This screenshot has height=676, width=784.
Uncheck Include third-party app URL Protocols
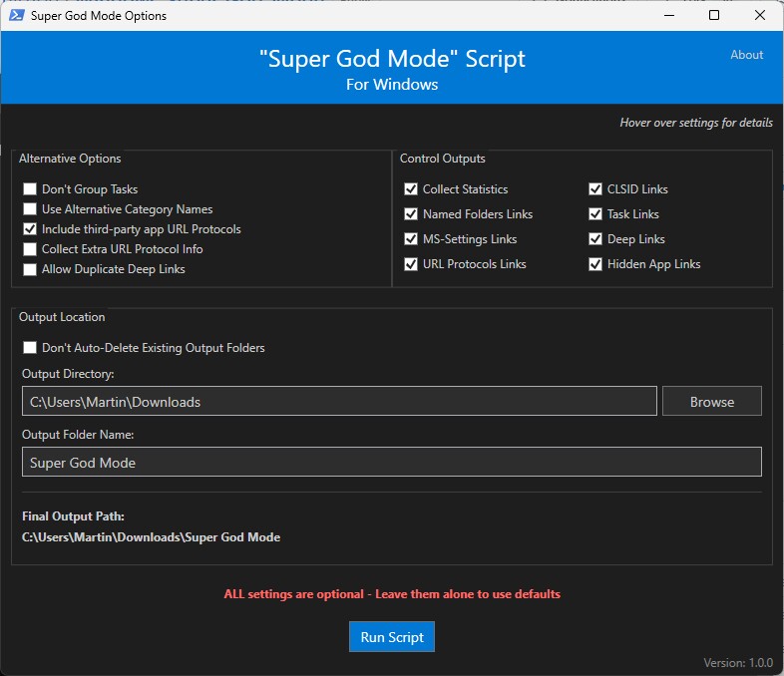pyautogui.click(x=31, y=229)
